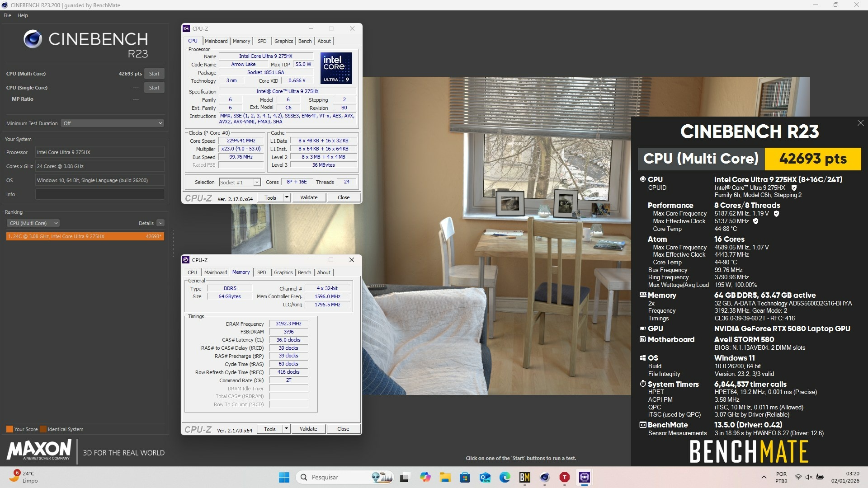
Task: Click the Info input field
Action: (100, 194)
